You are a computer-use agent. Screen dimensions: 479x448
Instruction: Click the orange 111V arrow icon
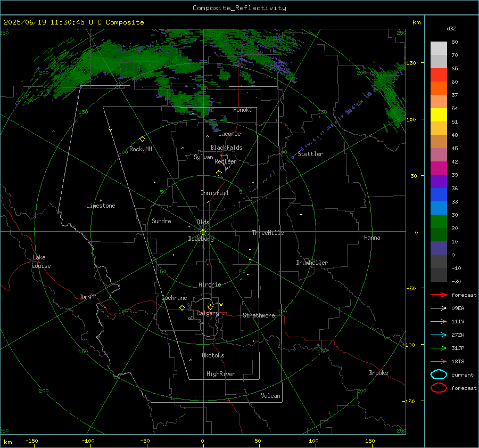coord(439,321)
